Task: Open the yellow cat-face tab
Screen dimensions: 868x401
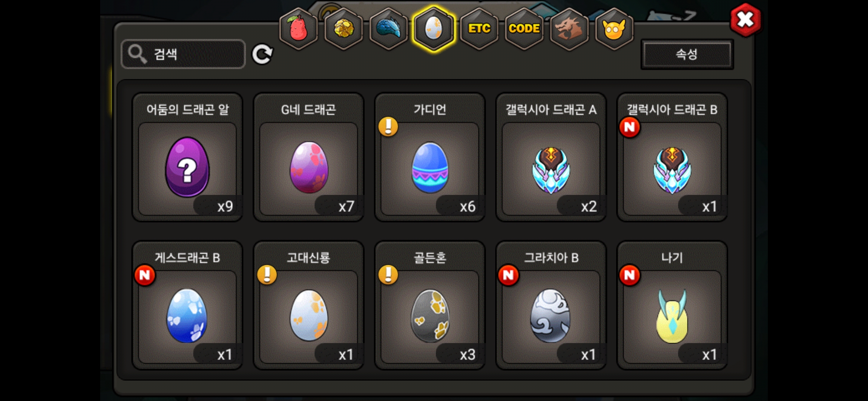Action: tap(614, 29)
